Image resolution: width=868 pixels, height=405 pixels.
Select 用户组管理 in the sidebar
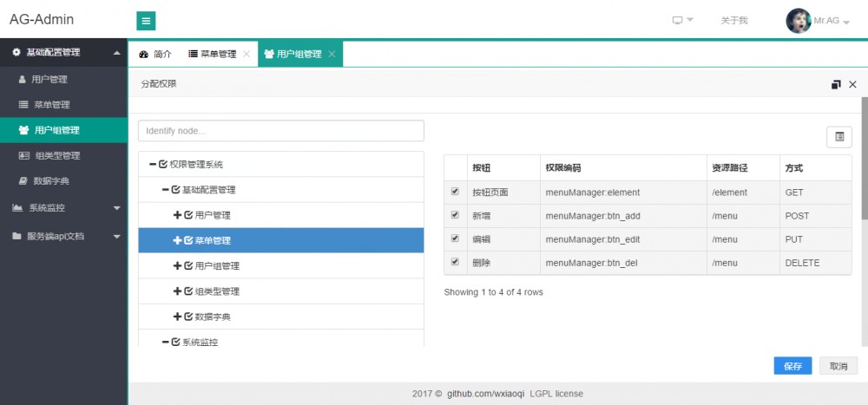click(x=63, y=131)
